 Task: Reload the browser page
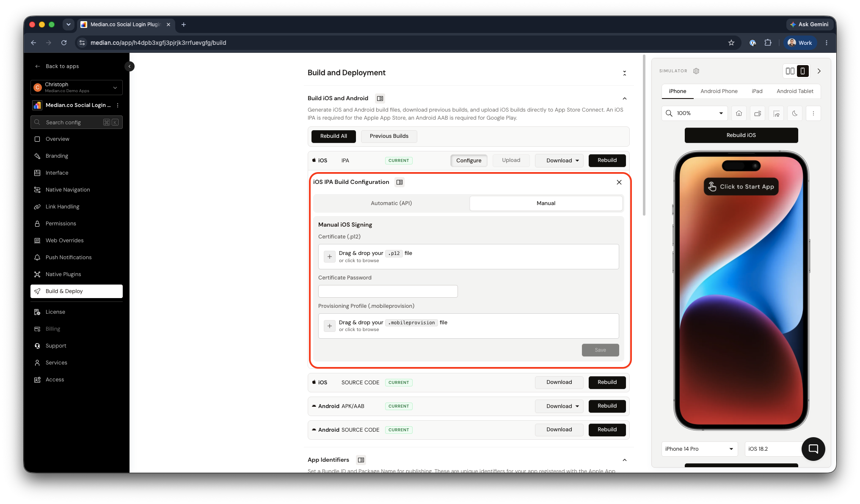[x=64, y=43]
